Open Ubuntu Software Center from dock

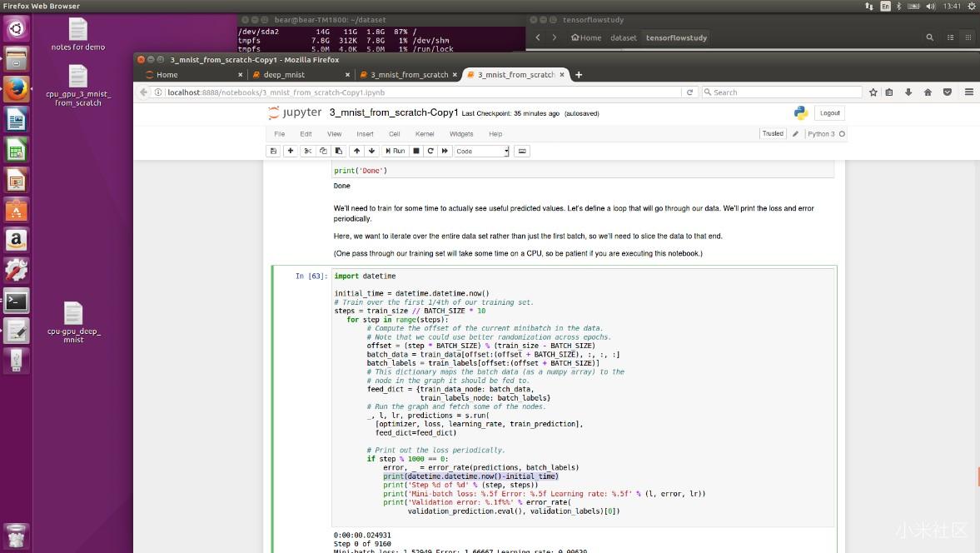(17, 211)
